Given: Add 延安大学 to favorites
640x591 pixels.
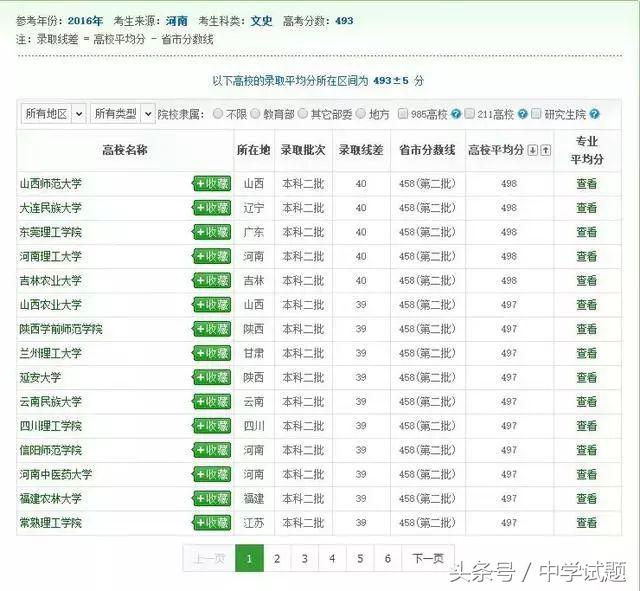Looking at the screenshot, I should (212, 378).
